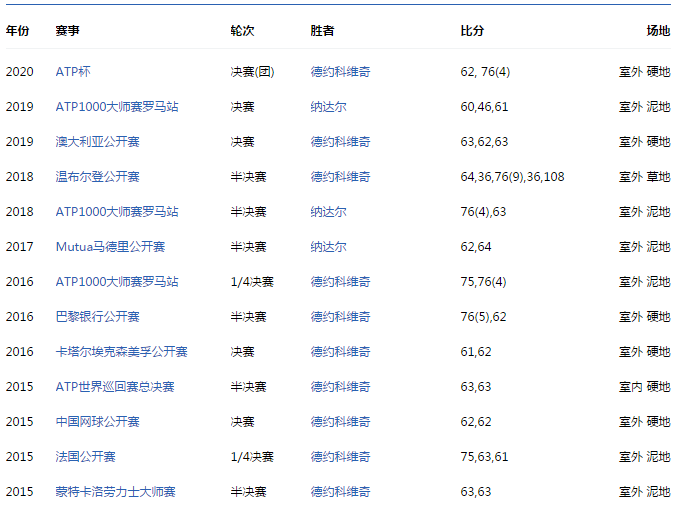This screenshot has height=505, width=698.
Task: Click winner 德约科维奇 in 2016 罗马站 row
Action: click(x=341, y=282)
